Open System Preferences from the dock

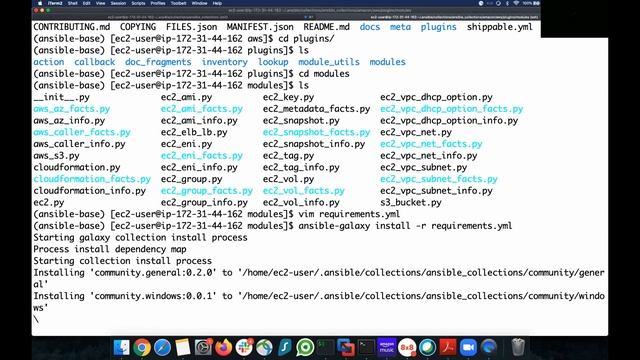[203, 347]
